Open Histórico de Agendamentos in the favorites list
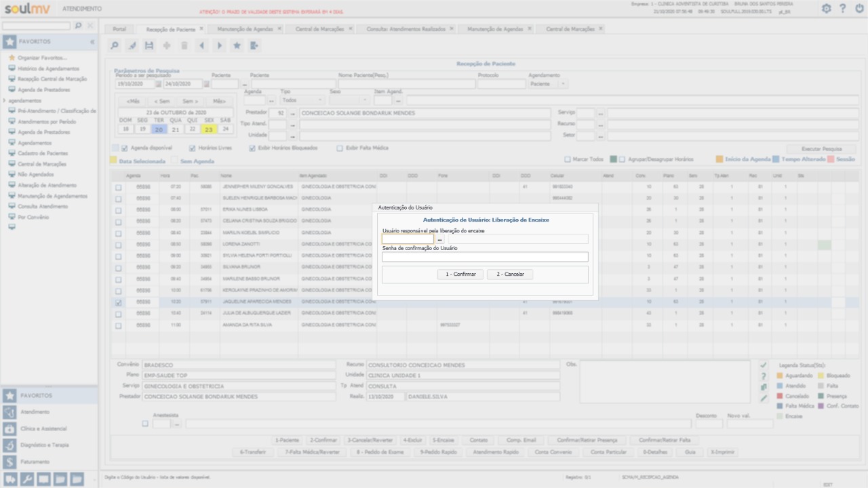 coord(48,68)
